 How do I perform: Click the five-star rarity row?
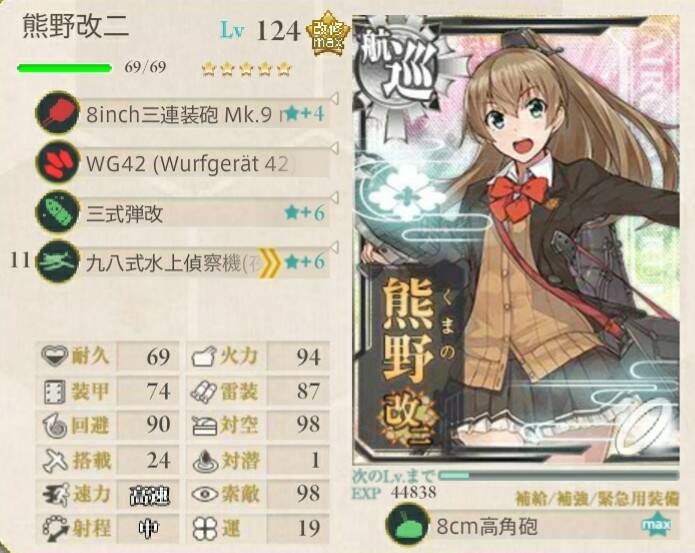[x=246, y=69]
